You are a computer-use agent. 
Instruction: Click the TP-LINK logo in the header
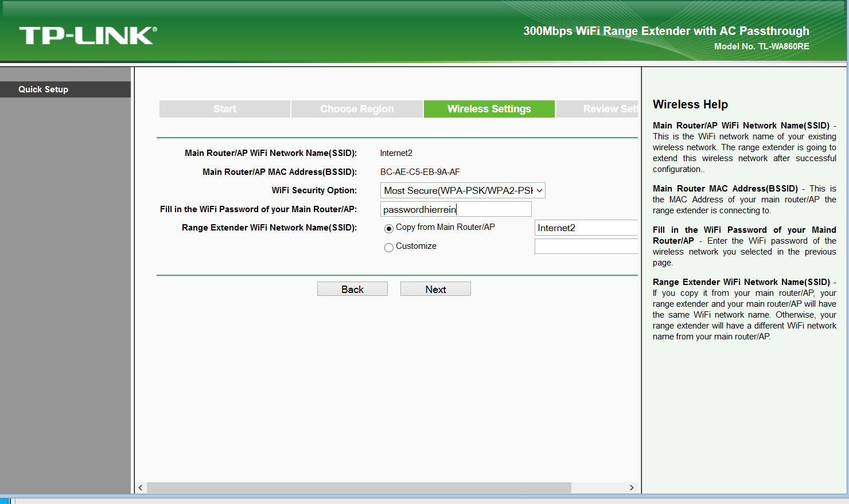tap(88, 36)
